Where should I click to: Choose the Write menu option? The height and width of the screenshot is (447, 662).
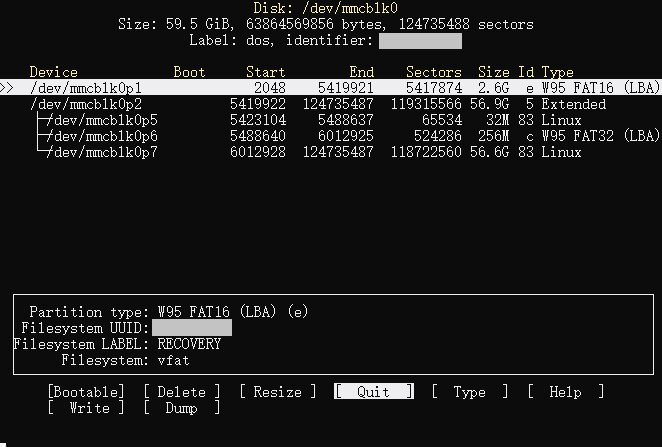86,408
